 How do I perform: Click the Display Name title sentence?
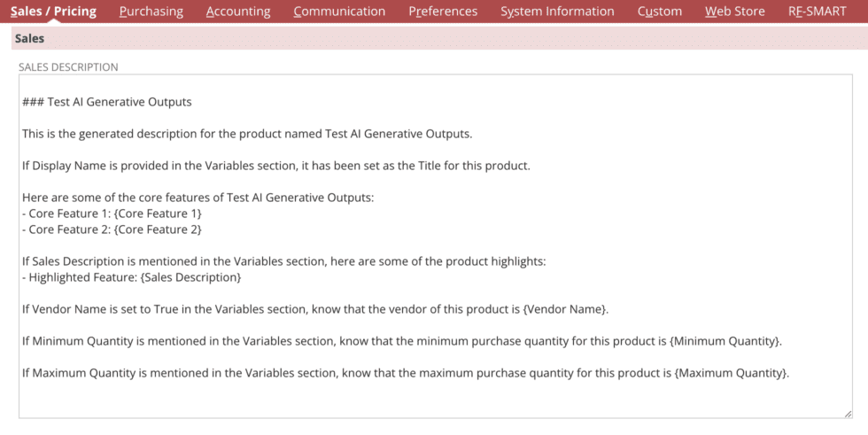pyautogui.click(x=275, y=166)
